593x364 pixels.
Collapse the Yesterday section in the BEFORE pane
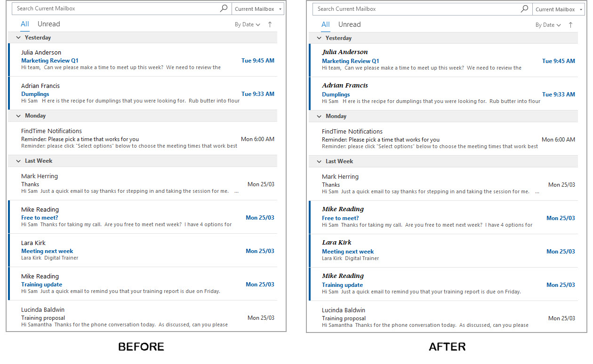point(17,37)
